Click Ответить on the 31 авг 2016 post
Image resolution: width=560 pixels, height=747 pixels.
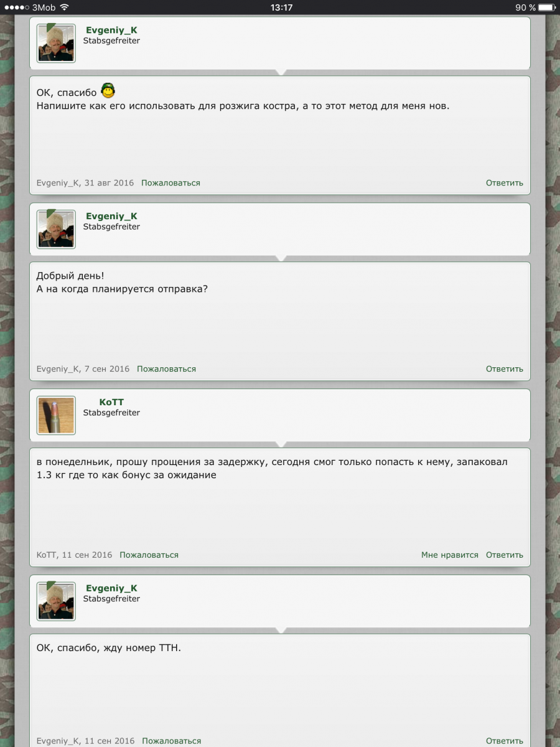point(505,183)
